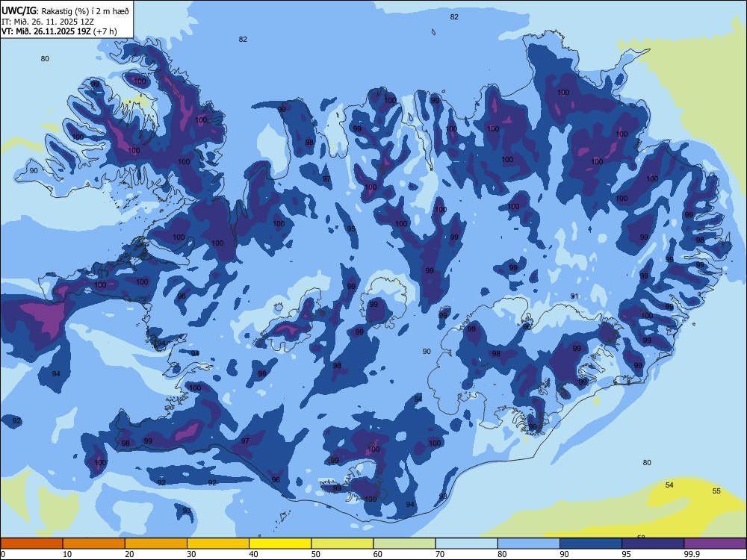747x560 pixels.
Task: Click the dark orange 0–10 legend swatch
Action: point(31,544)
